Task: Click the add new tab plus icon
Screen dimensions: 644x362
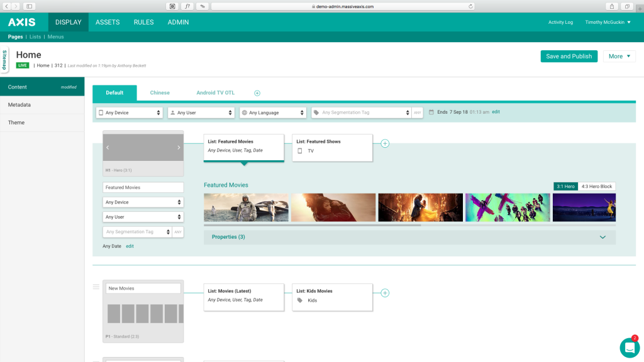Action: (x=257, y=93)
